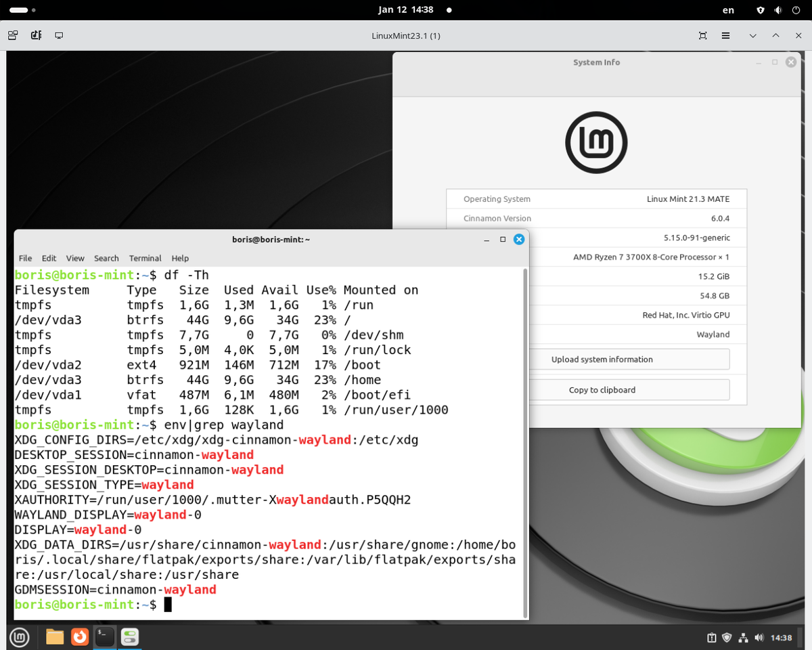Open the Mint panel volume icon
Screen dimensions: 812x650
[759, 638]
